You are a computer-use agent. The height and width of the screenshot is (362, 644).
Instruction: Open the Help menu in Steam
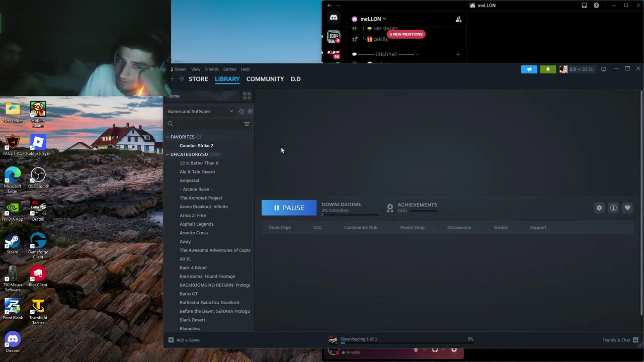click(x=245, y=69)
